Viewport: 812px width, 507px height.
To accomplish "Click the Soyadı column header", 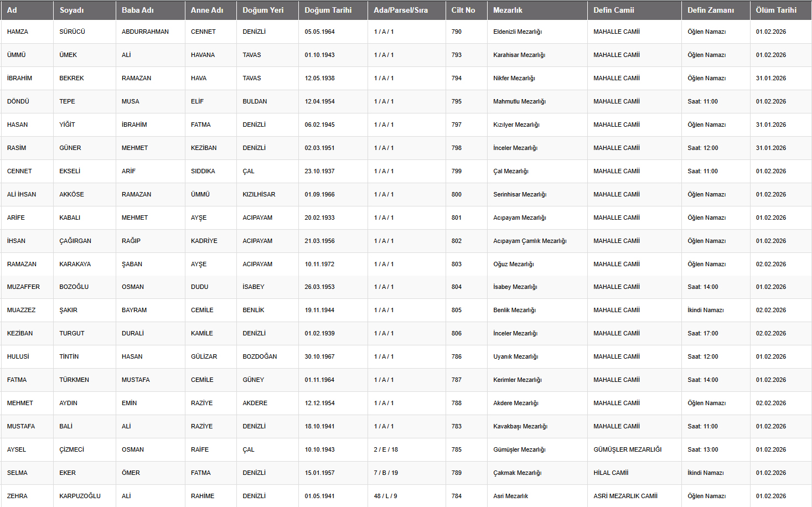I will click(72, 10).
